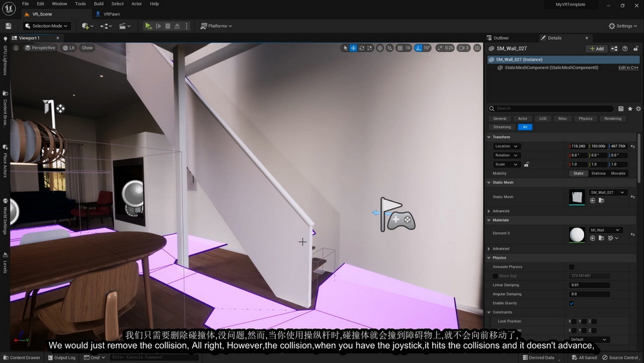Open the Edit menu

click(40, 4)
